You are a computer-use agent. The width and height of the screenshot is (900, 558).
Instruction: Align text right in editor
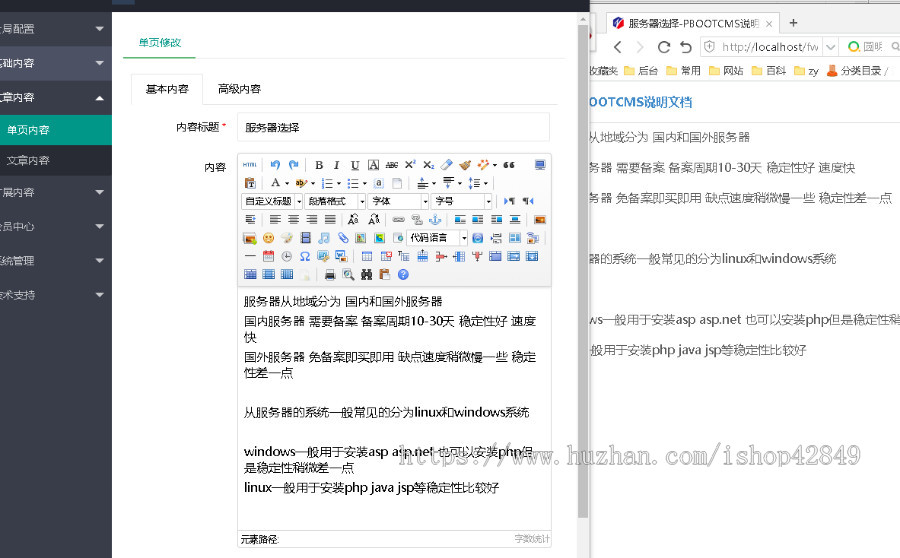312,219
